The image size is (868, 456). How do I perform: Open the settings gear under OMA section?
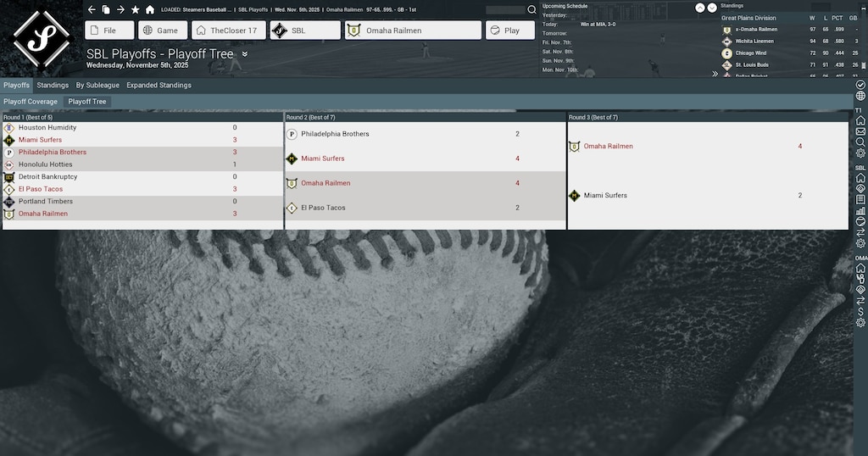point(860,323)
